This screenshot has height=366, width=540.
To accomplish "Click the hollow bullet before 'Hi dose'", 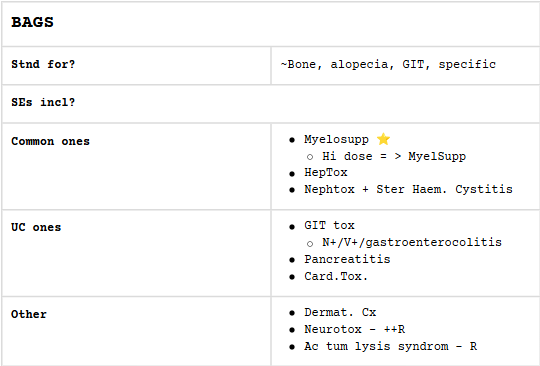I will 310,157.
